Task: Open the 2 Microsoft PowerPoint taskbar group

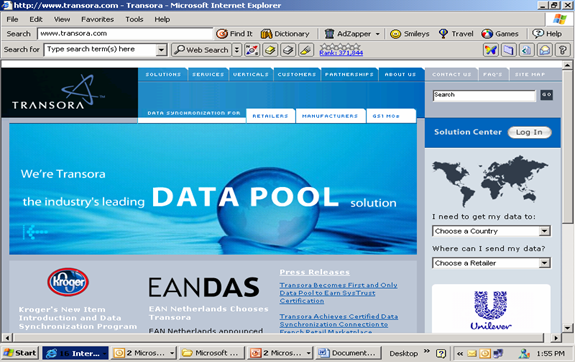Action: [280, 353]
